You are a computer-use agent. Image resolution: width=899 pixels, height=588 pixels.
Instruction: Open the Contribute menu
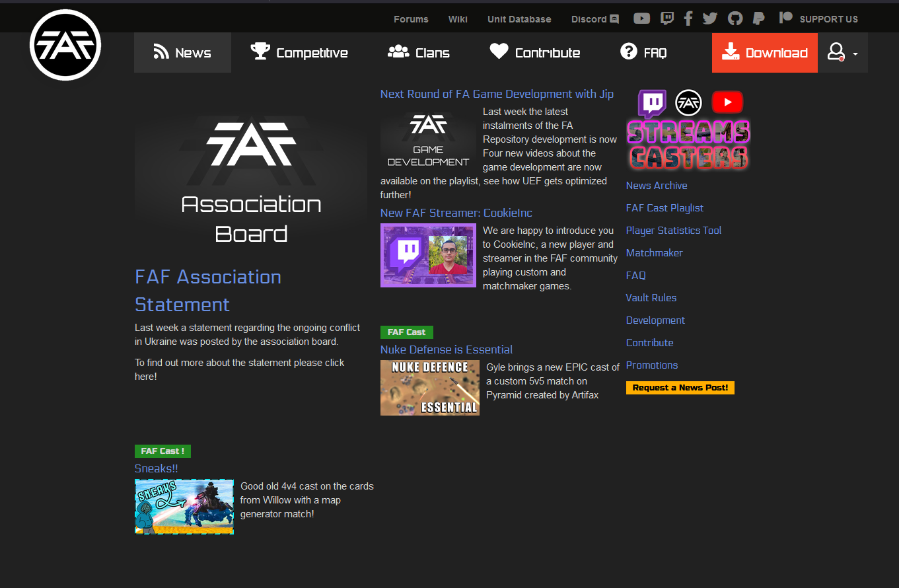[535, 53]
